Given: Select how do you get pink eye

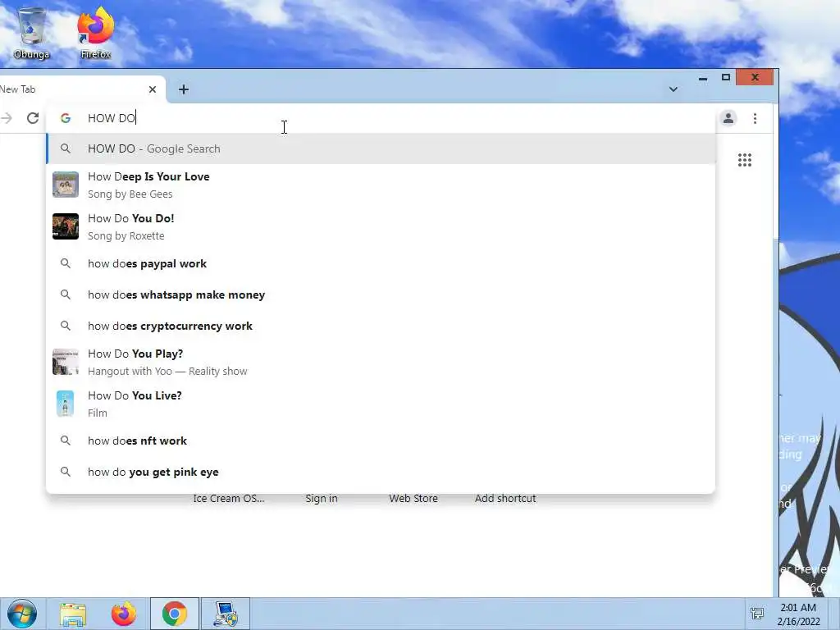Looking at the screenshot, I should coord(381,472).
